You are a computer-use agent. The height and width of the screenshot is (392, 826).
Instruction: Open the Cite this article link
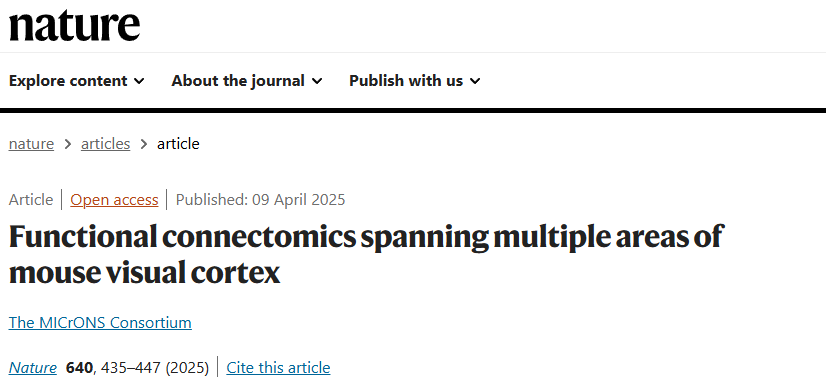[x=278, y=368]
